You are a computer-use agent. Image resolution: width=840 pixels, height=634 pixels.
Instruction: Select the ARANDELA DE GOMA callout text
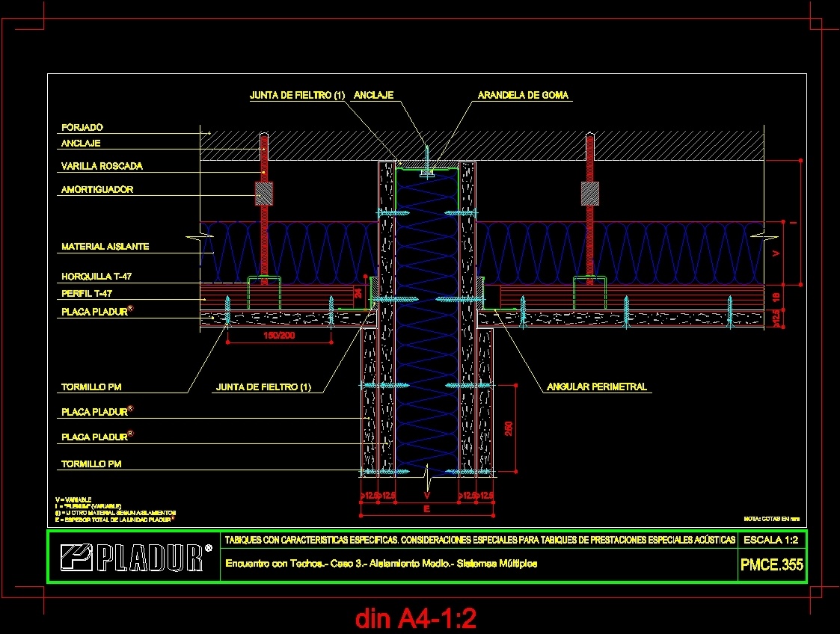point(522,95)
